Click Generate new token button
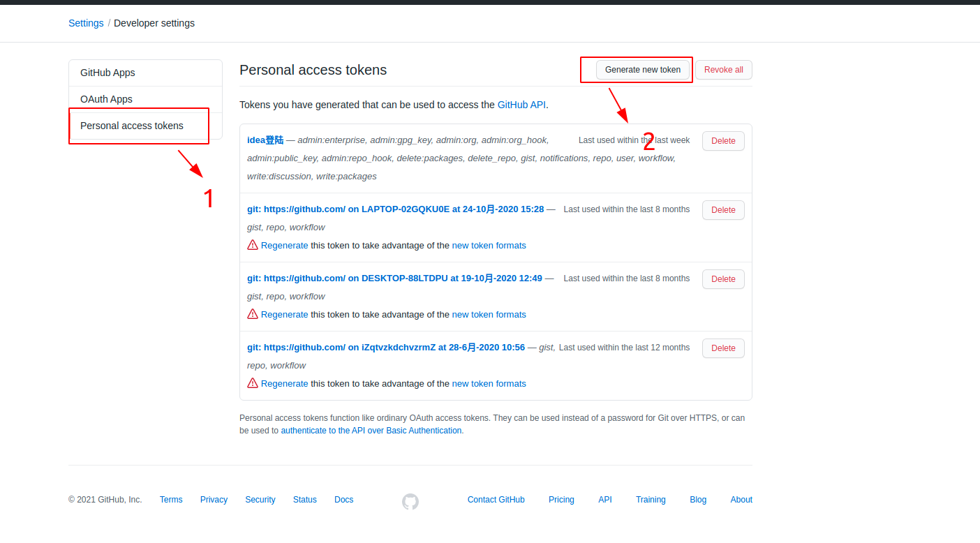980x543 pixels. 643,70
